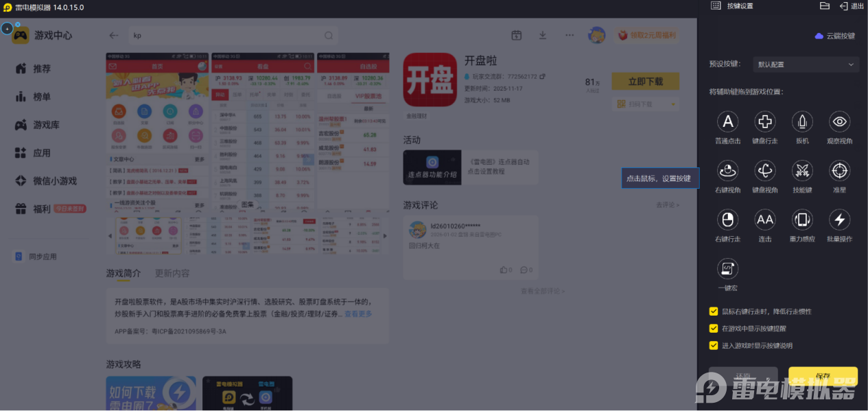Click the search field containing kp

[x=233, y=36]
